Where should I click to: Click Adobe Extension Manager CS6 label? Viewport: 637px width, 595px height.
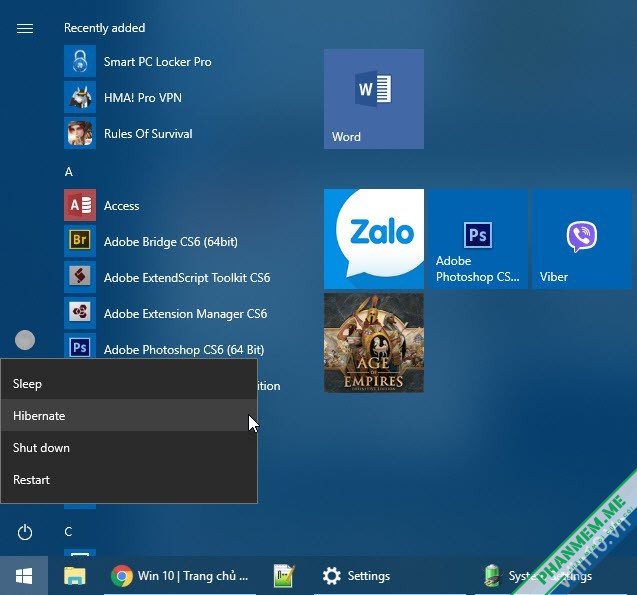[x=185, y=314]
